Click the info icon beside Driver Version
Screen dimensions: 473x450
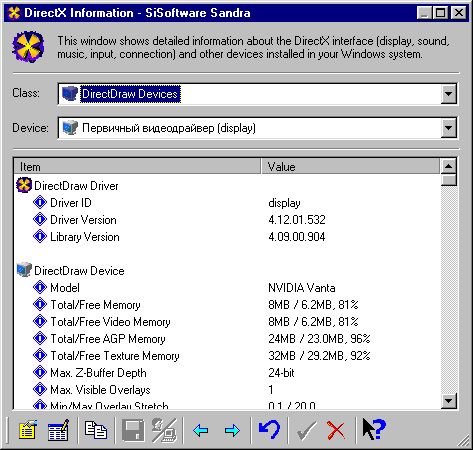tap(40, 219)
